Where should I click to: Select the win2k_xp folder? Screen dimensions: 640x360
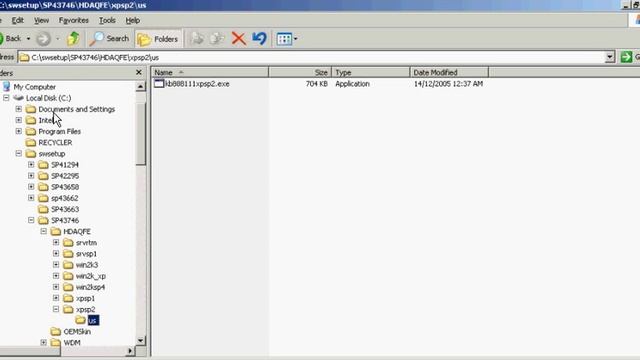(x=91, y=276)
